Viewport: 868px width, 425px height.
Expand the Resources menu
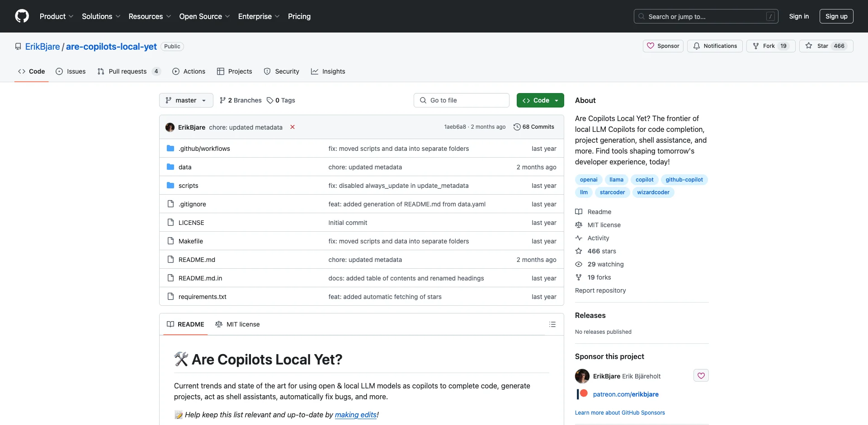[150, 16]
